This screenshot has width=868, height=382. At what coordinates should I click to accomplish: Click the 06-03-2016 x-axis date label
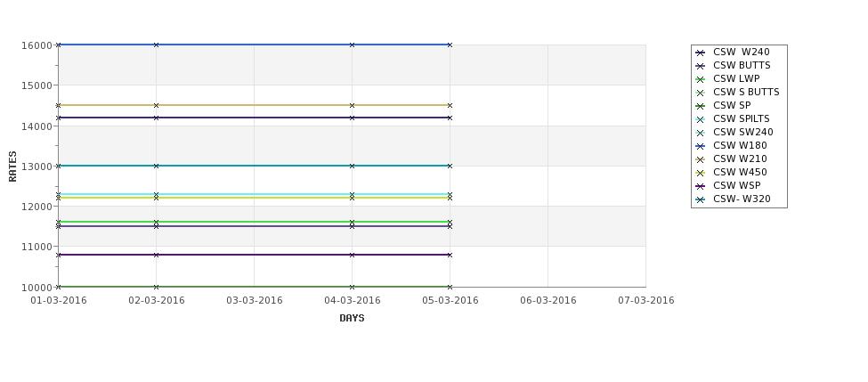[x=548, y=301]
